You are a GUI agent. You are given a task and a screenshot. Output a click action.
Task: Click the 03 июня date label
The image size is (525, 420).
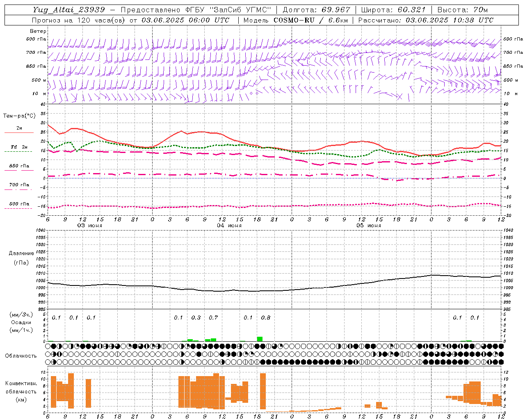[90, 226]
